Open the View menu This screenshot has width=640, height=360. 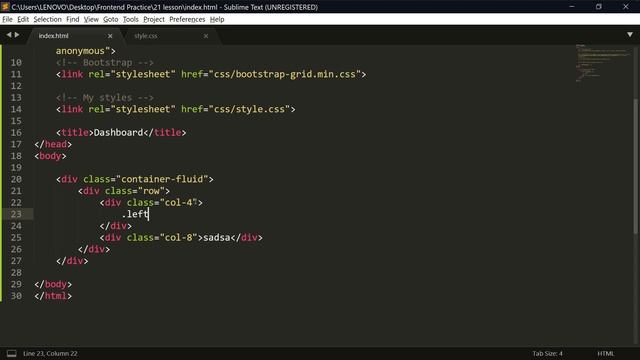91,19
